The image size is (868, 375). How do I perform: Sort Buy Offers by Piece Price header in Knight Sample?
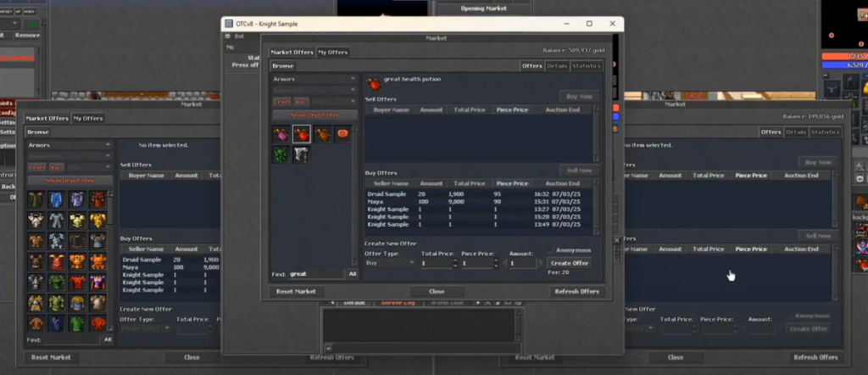pos(512,183)
